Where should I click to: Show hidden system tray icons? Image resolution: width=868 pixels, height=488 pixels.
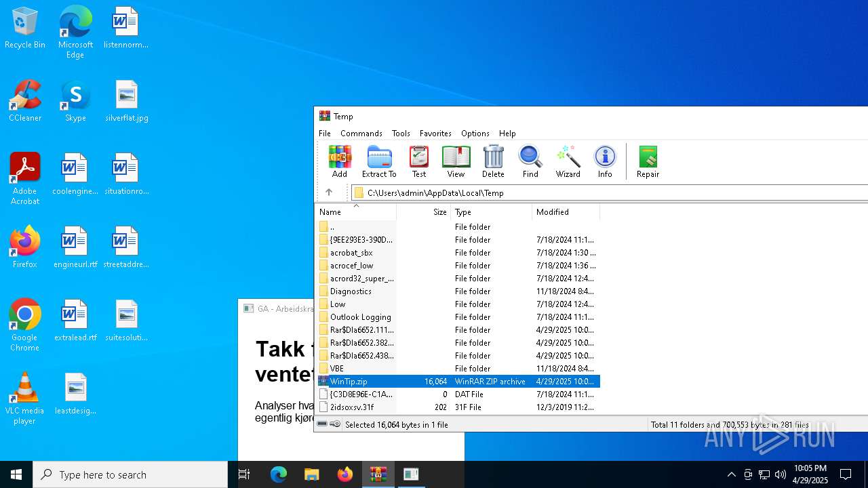click(x=731, y=474)
